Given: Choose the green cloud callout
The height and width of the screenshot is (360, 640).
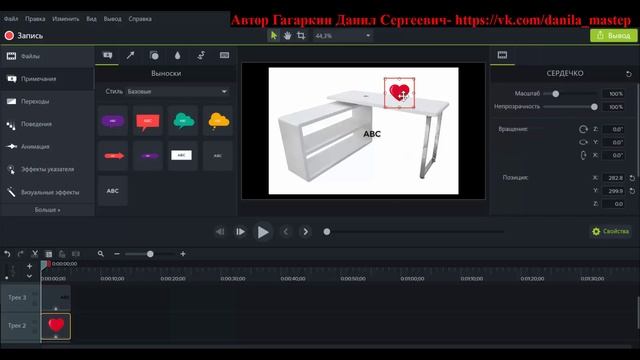Looking at the screenshot, I should point(183,121).
